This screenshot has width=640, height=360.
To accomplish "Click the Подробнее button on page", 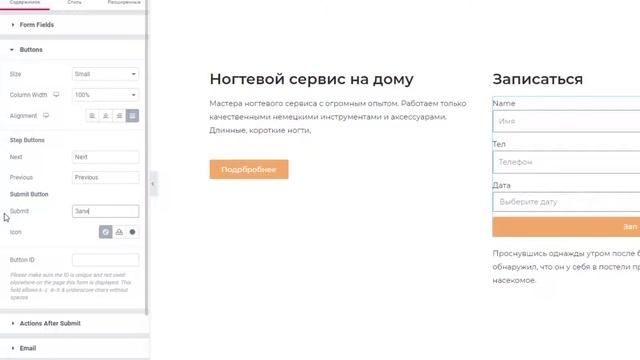I will tap(249, 169).
